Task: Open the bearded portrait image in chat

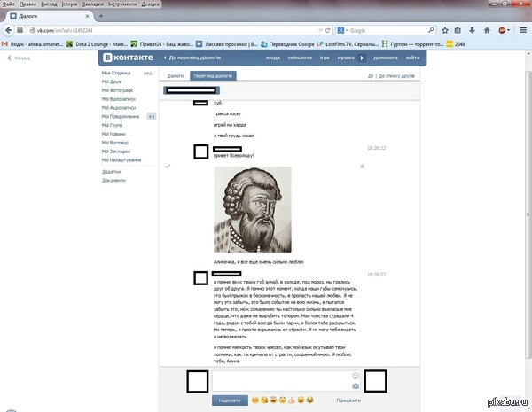Action: [253, 209]
